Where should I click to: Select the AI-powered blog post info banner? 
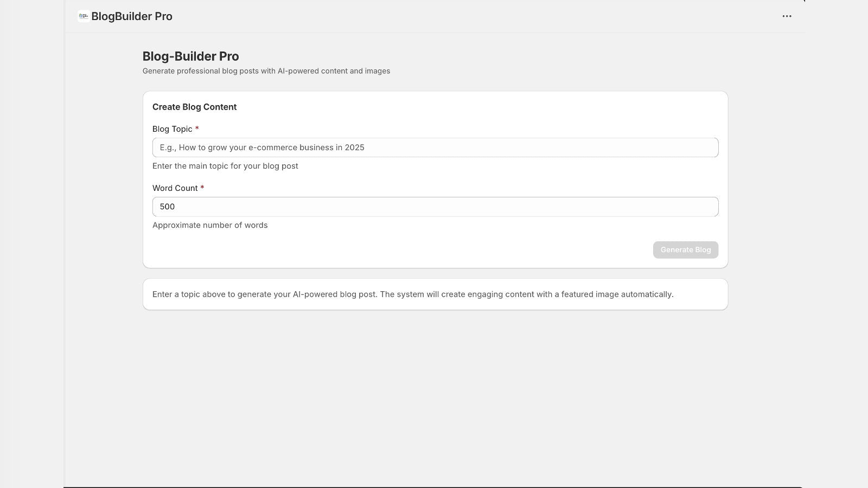pos(434,294)
